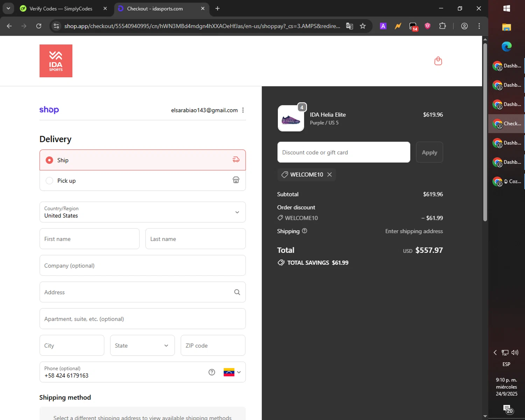Focus the First name field
525x420 pixels.
[x=90, y=239]
